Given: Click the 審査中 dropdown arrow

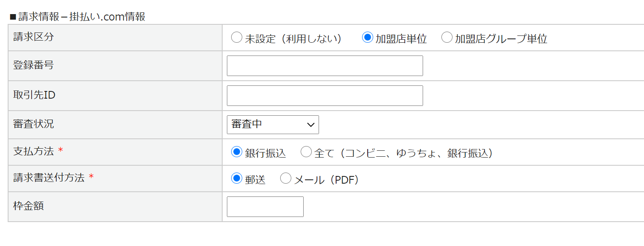Looking at the screenshot, I should (310, 125).
